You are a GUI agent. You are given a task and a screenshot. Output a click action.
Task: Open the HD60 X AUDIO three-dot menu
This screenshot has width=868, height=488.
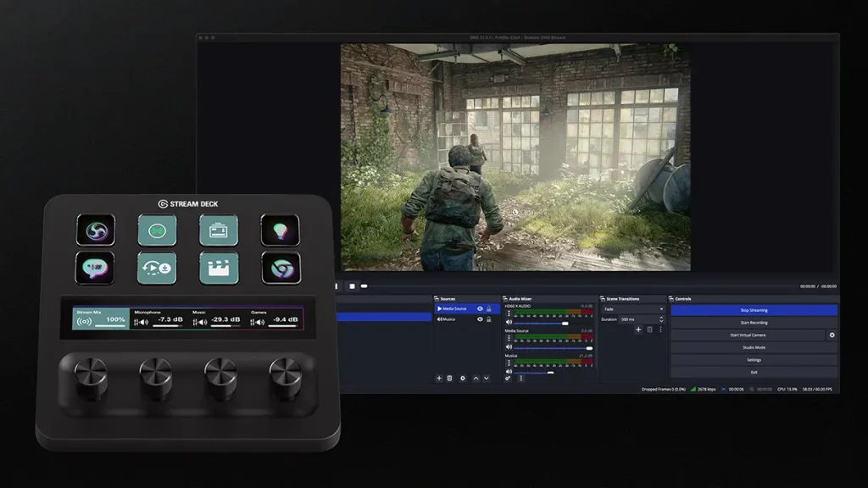pos(509,313)
